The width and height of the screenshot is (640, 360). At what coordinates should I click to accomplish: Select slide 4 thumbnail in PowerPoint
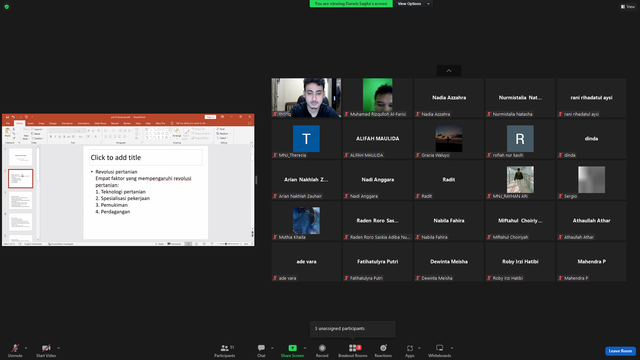coord(20,222)
